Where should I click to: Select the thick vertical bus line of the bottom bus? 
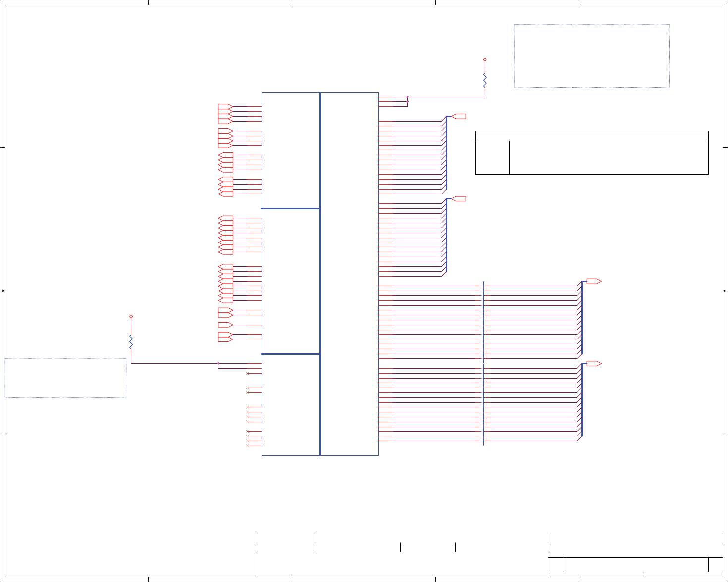(582, 400)
